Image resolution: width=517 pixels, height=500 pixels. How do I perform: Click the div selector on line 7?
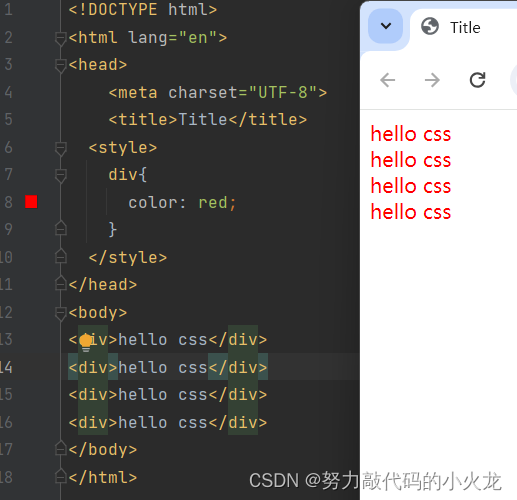(x=123, y=174)
